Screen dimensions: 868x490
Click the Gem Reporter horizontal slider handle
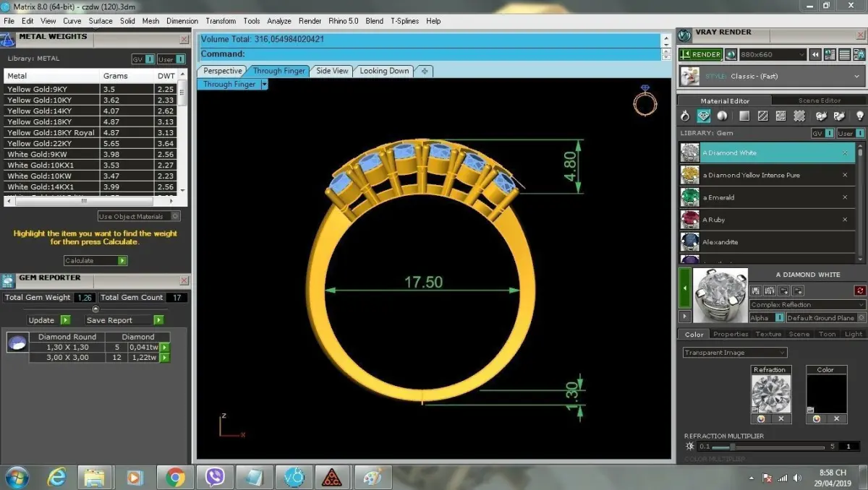click(95, 309)
